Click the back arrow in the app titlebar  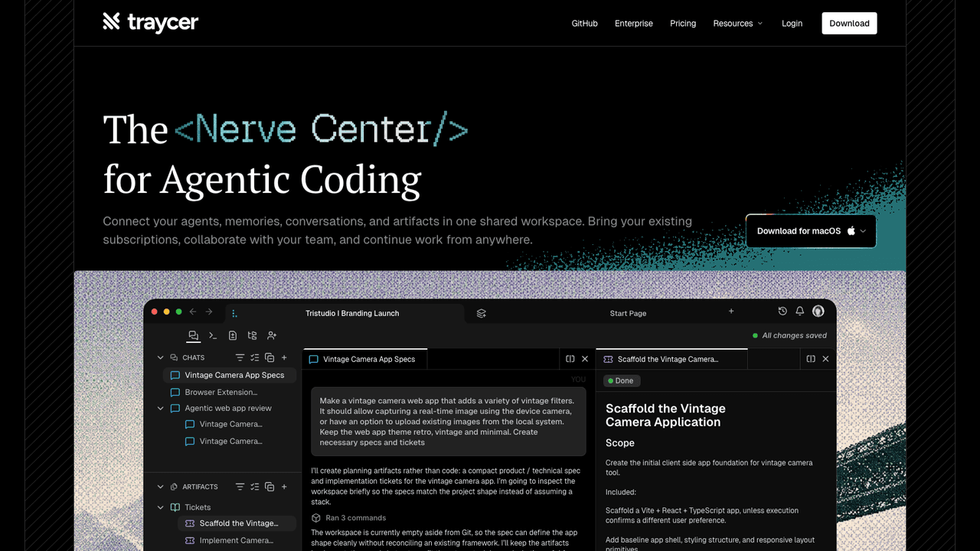tap(193, 312)
